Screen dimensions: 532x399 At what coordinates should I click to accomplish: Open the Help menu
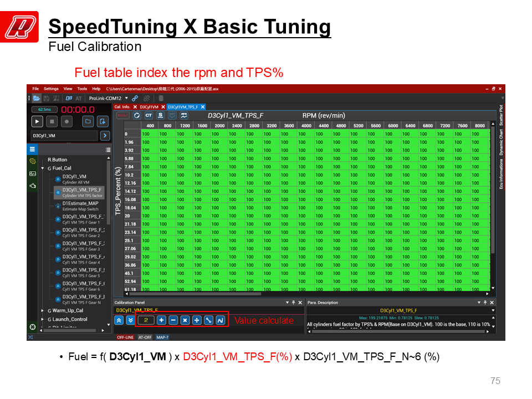pos(96,89)
